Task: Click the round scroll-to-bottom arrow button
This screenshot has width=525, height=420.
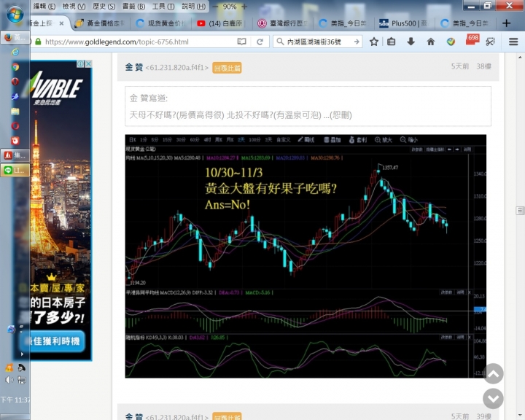Action: click(x=493, y=399)
